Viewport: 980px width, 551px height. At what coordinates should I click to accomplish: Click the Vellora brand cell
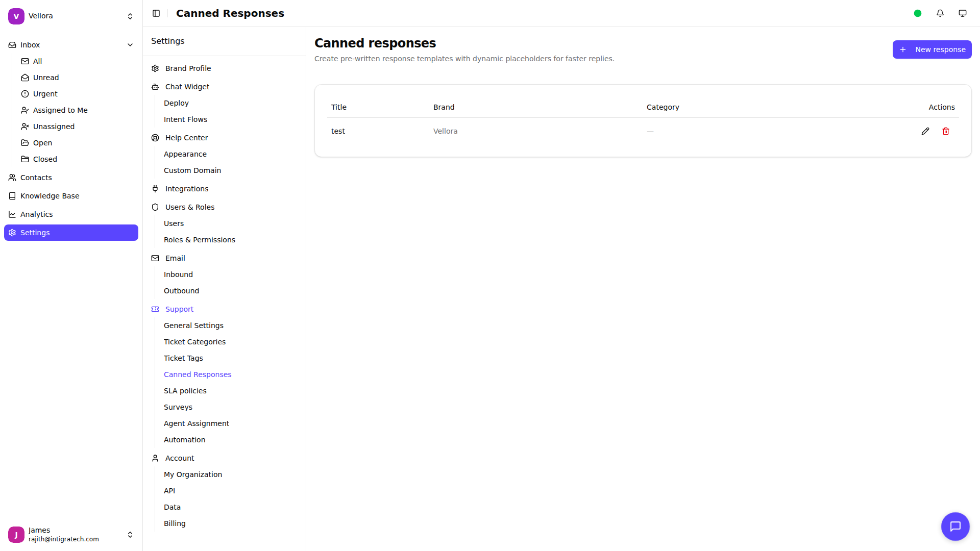[x=445, y=131]
